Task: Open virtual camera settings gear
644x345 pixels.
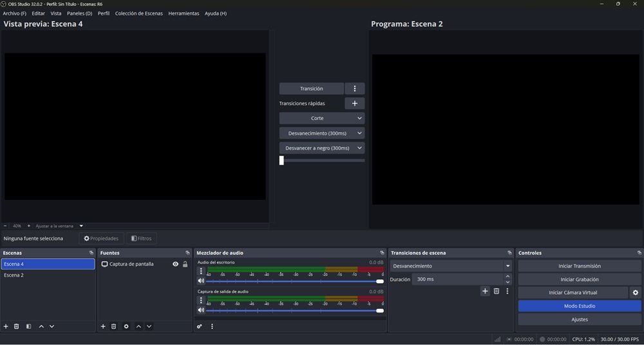Action: (636, 292)
